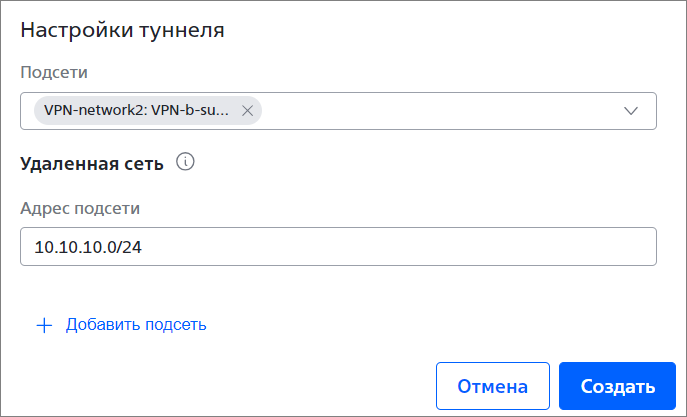Click the Адрес подсети field label

[x=80, y=208]
